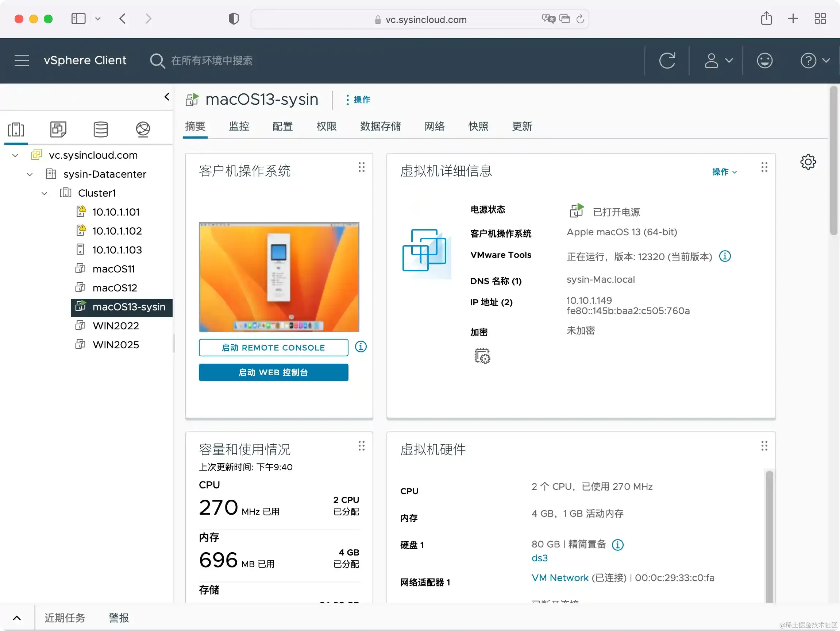The height and width of the screenshot is (631, 840).
Task: Open the feedback smiley icon
Action: [x=764, y=61]
